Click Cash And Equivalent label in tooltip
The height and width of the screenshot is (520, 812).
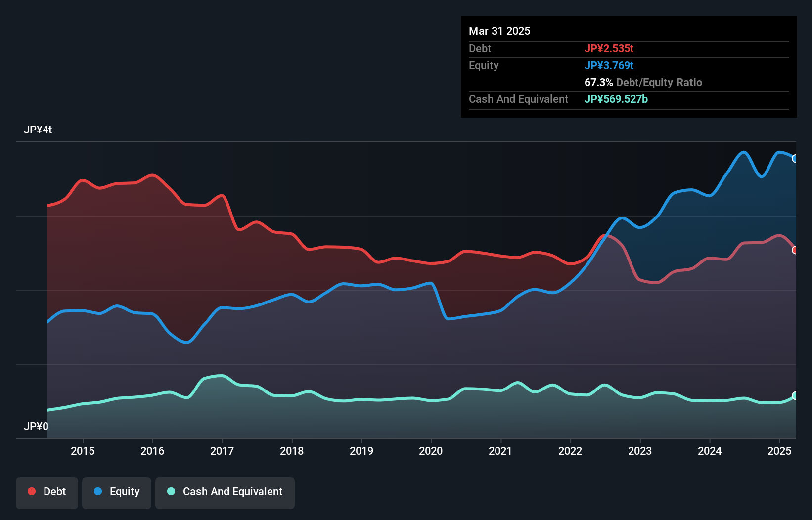(518, 99)
